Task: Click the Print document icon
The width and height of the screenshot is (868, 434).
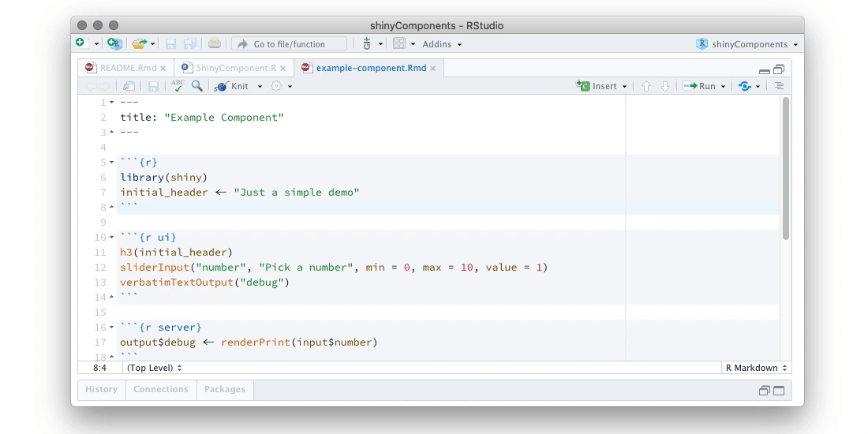Action: coord(214,43)
